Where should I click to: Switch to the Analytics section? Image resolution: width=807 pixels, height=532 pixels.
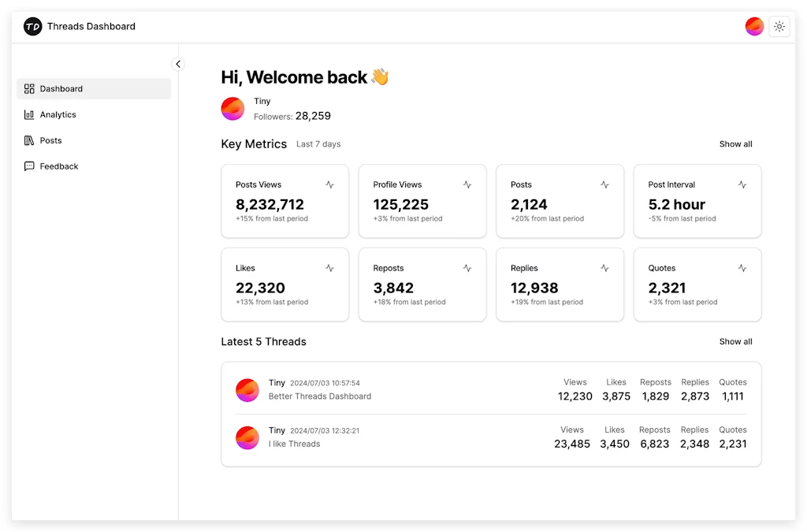click(x=58, y=114)
